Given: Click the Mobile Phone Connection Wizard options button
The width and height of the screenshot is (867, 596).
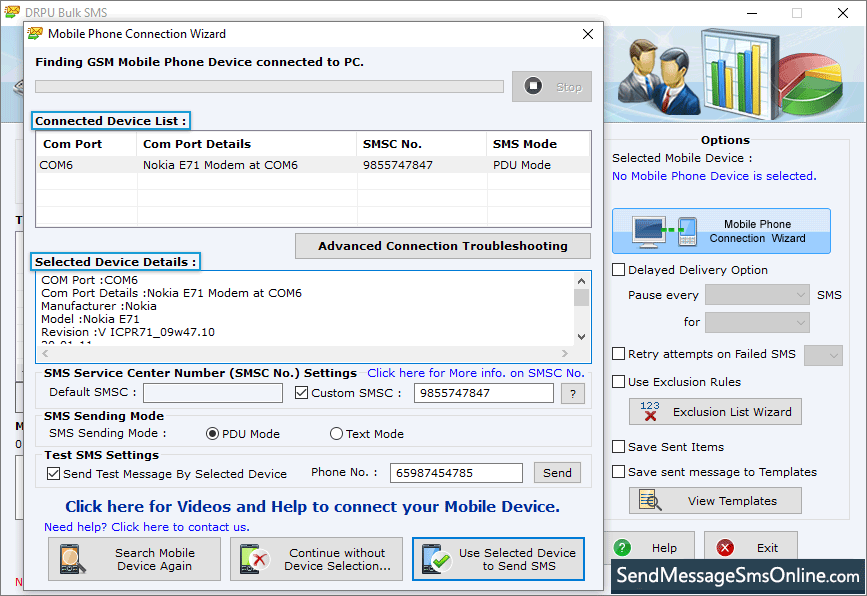Looking at the screenshot, I should 721,231.
